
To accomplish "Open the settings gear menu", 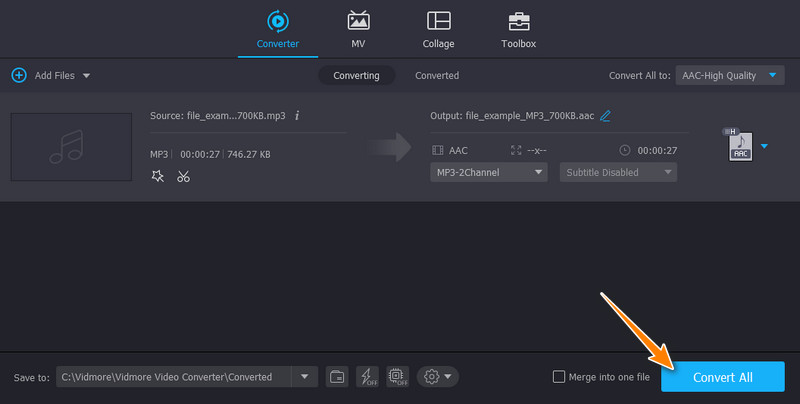I will pyautogui.click(x=438, y=377).
